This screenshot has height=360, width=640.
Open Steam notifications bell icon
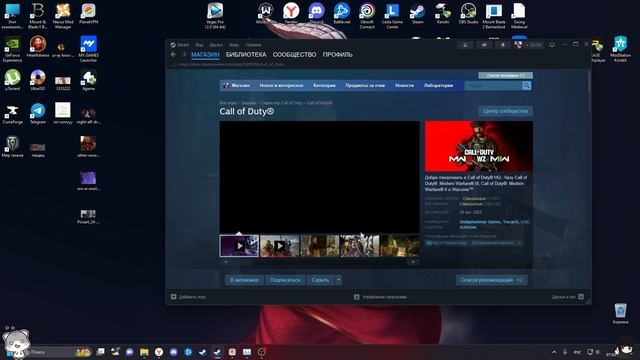coord(503,45)
